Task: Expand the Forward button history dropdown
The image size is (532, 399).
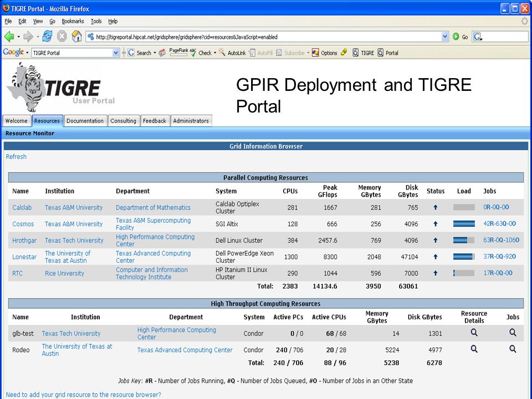Action: (38, 37)
